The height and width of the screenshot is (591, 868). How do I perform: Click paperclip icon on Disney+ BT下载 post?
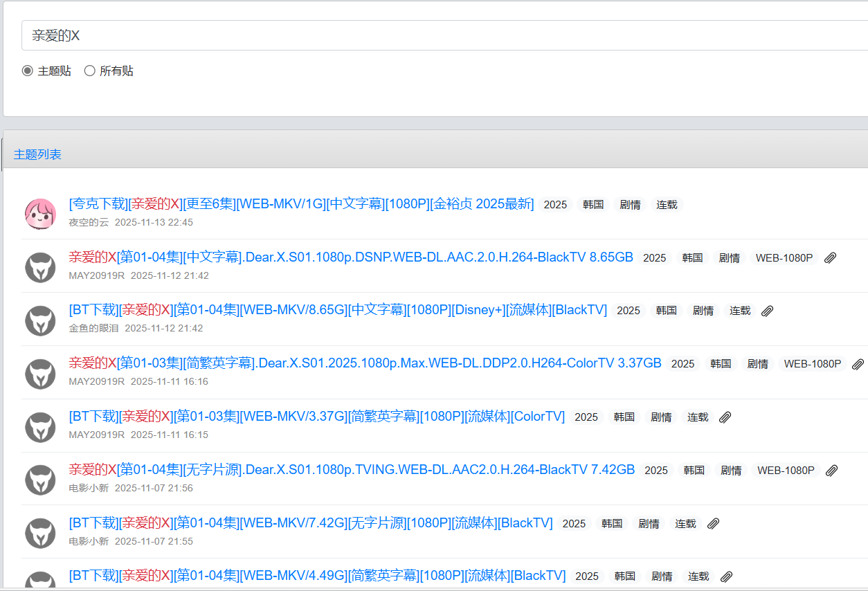pyautogui.click(x=767, y=311)
